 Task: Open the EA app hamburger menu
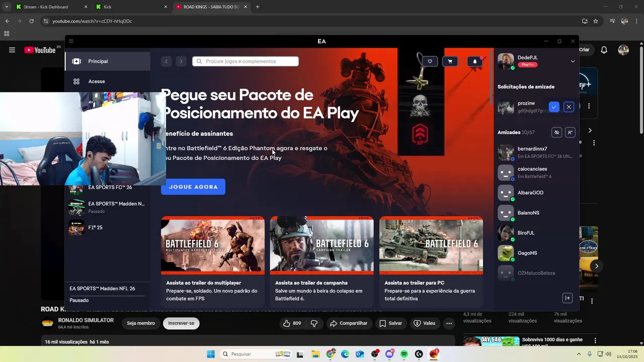[x=71, y=41]
